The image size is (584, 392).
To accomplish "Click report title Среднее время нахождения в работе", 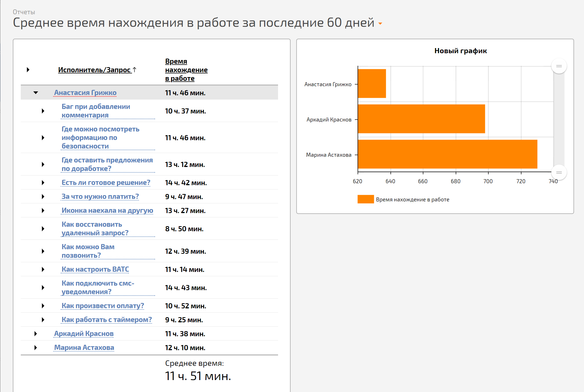I will 194,23.
